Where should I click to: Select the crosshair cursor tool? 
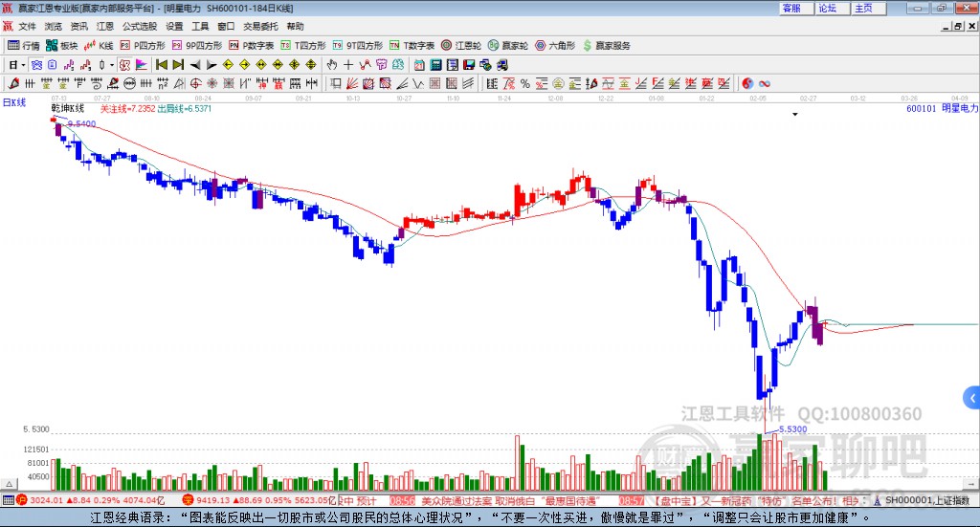[348, 65]
